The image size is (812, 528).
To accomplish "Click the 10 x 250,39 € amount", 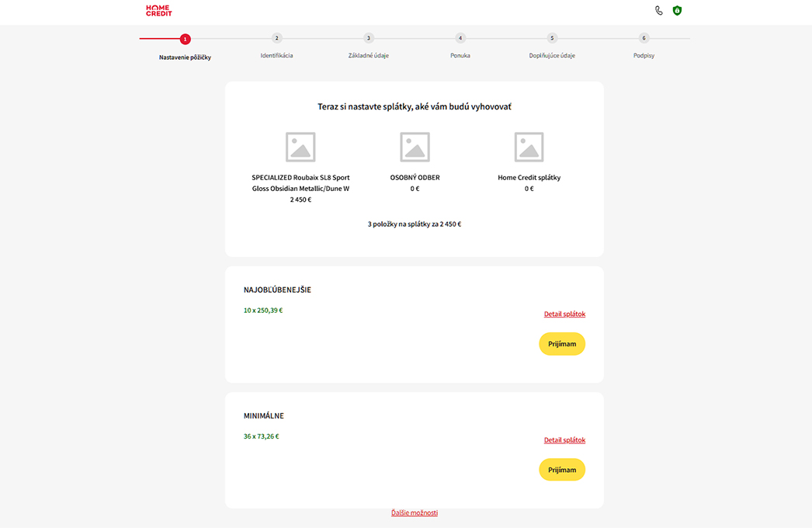I will (263, 311).
